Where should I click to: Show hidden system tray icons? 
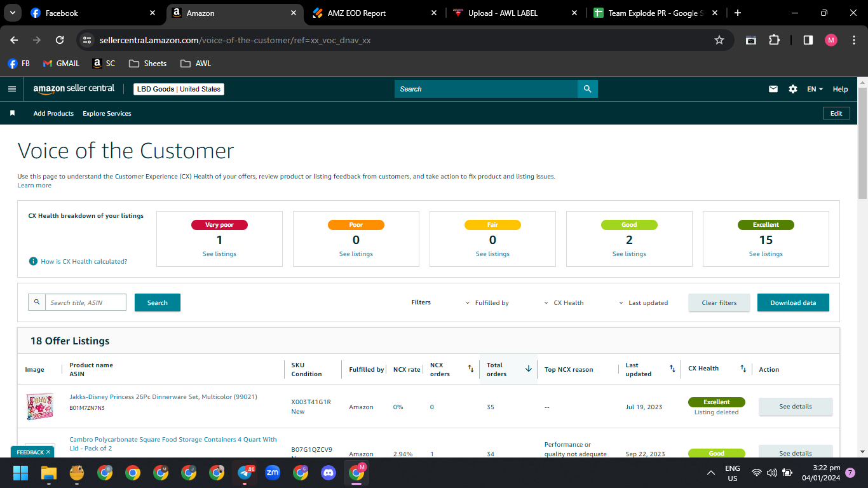(x=711, y=473)
